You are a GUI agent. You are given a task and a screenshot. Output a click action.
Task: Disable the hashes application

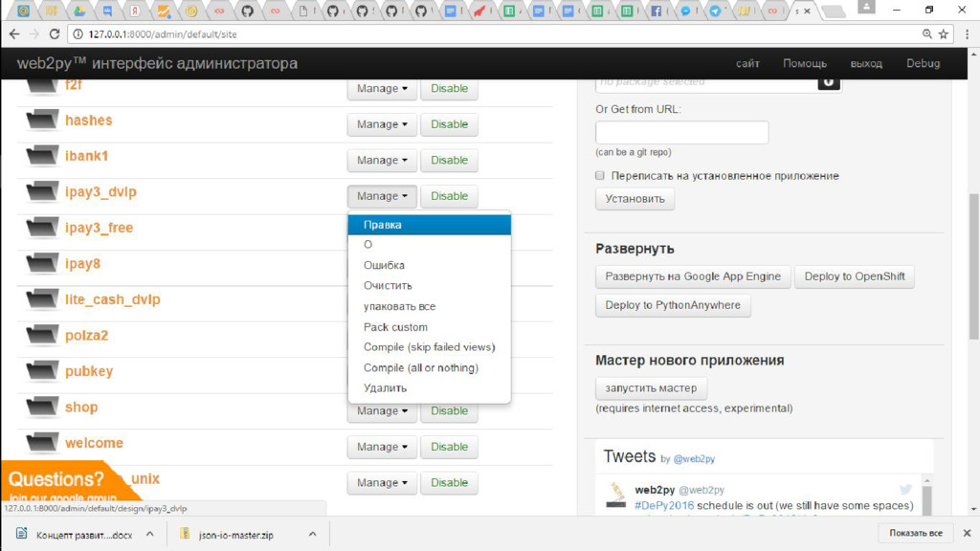pyautogui.click(x=450, y=124)
